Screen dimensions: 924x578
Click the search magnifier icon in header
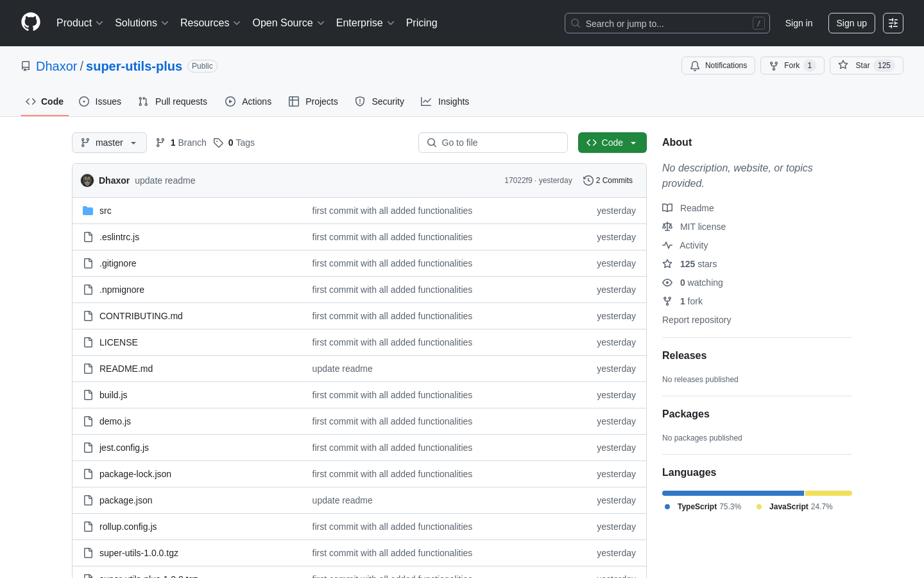576,23
